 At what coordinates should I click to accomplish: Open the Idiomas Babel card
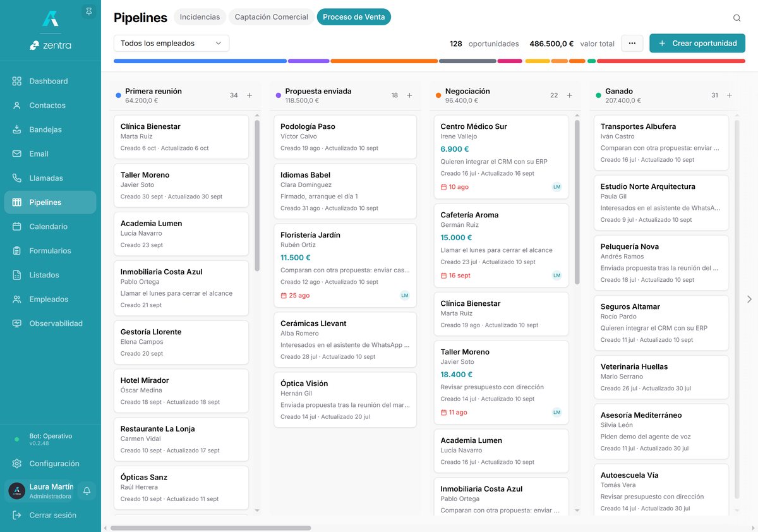[x=345, y=191]
